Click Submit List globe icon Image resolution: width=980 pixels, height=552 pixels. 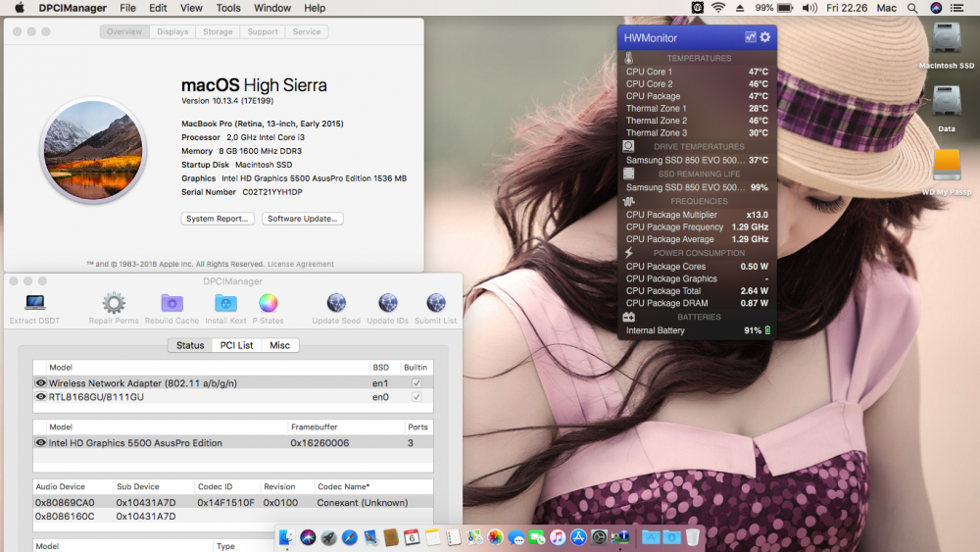436,303
